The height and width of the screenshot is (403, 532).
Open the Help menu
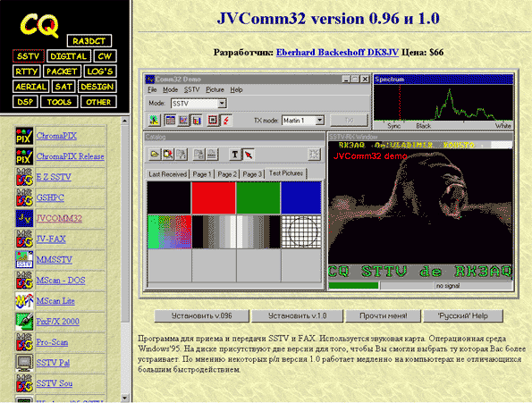coord(236,90)
